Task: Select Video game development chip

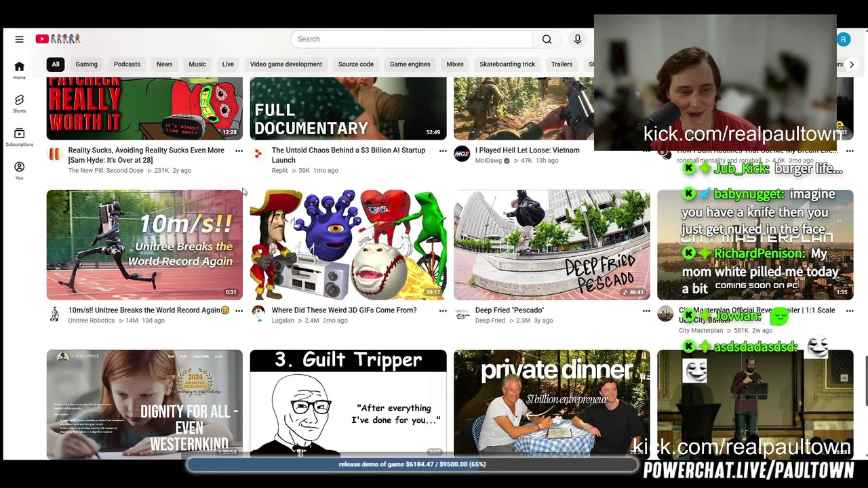Action: pyautogui.click(x=286, y=64)
